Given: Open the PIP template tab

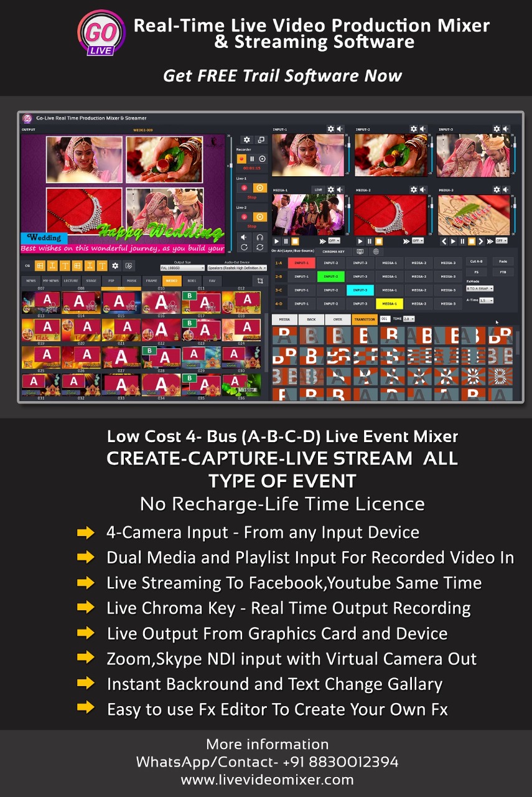Looking at the screenshot, I should pos(111,281).
